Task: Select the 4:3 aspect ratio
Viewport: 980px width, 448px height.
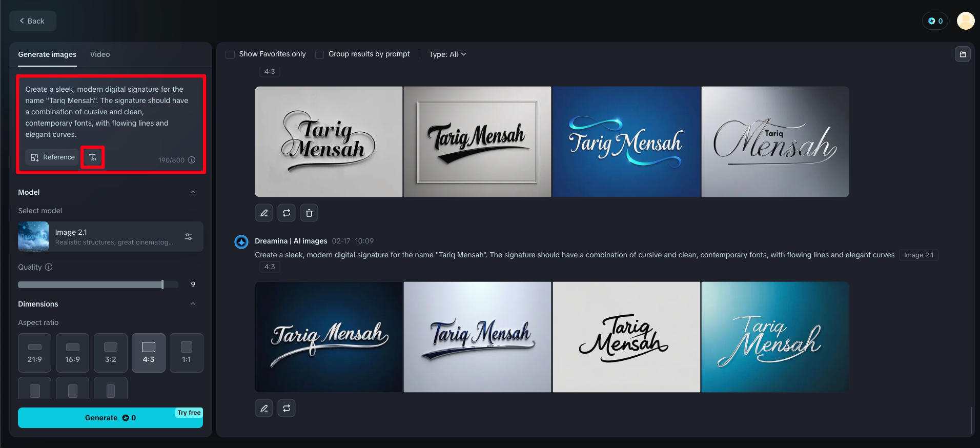Action: (x=149, y=353)
